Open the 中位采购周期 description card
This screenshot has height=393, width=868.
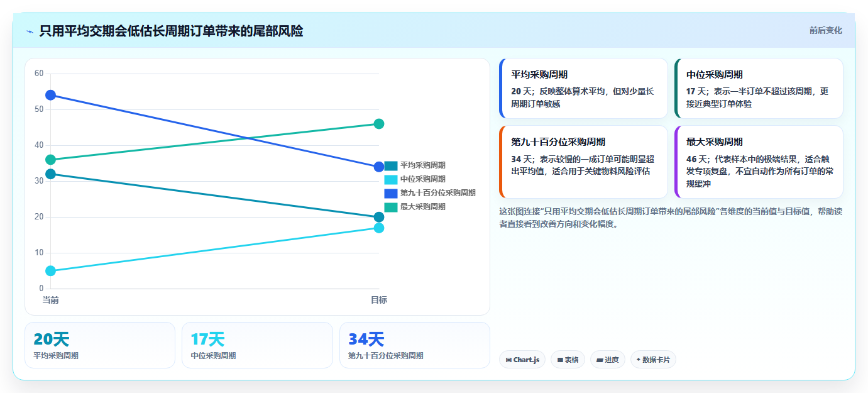point(759,88)
